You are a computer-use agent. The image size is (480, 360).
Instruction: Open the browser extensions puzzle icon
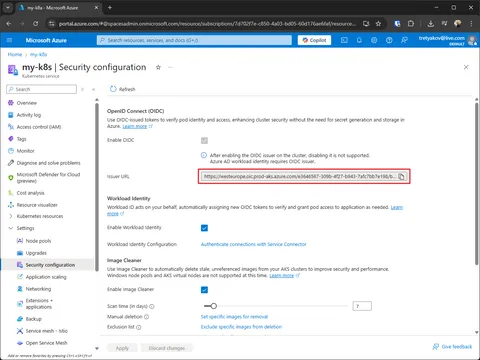pos(411,24)
